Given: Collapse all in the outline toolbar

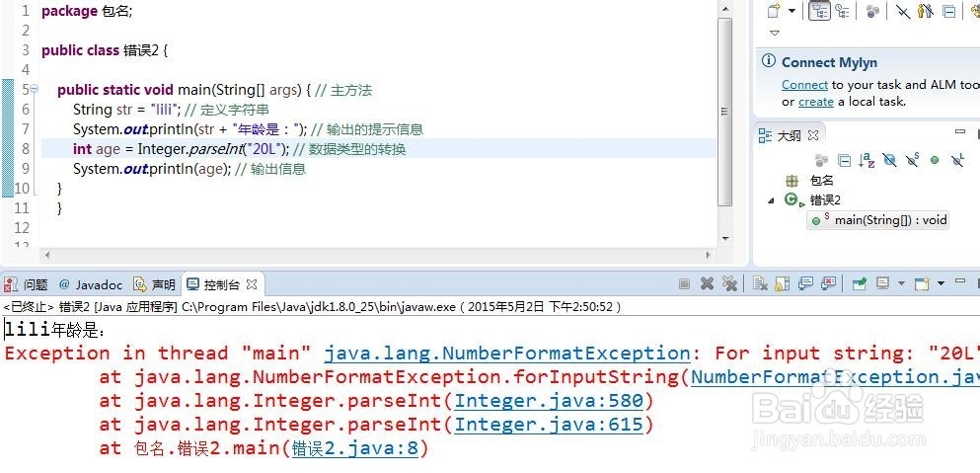Looking at the screenshot, I should (844, 161).
